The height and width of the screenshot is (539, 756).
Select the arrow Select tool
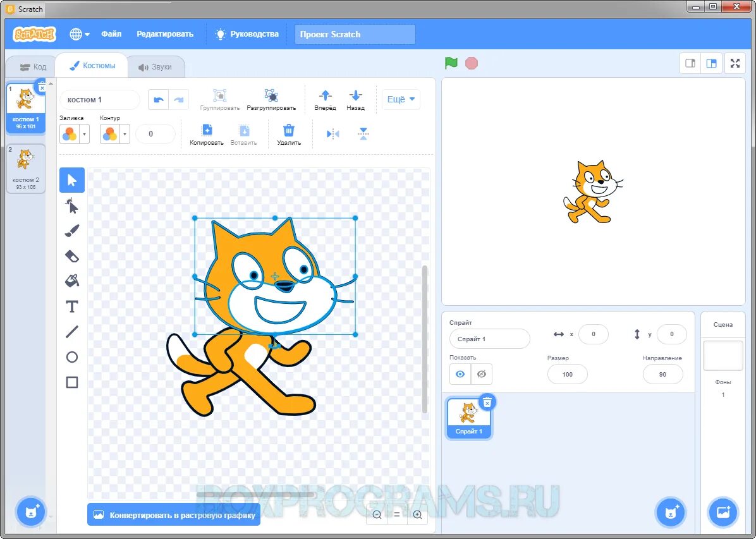click(72, 180)
